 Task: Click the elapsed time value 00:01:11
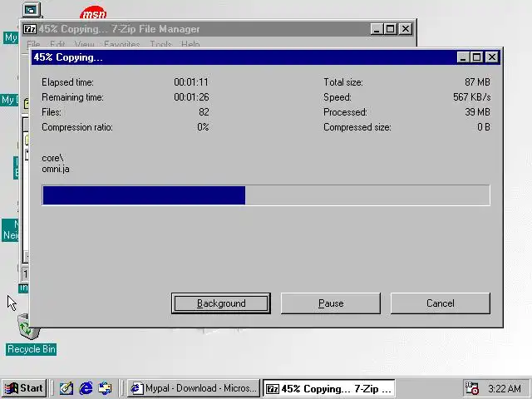coord(191,82)
